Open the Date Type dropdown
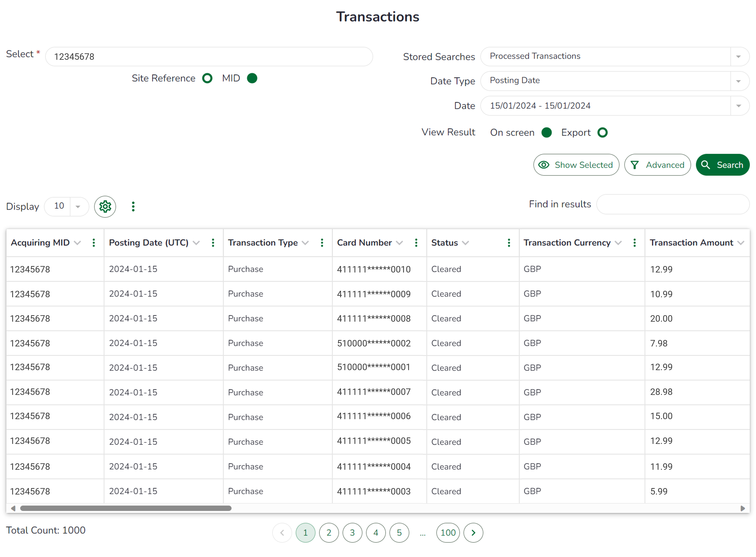 click(738, 81)
